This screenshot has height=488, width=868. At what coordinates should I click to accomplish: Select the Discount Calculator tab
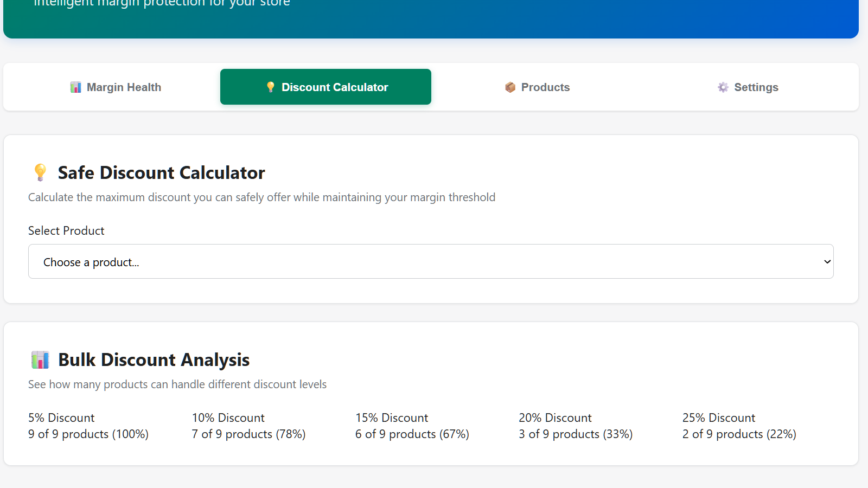point(325,87)
